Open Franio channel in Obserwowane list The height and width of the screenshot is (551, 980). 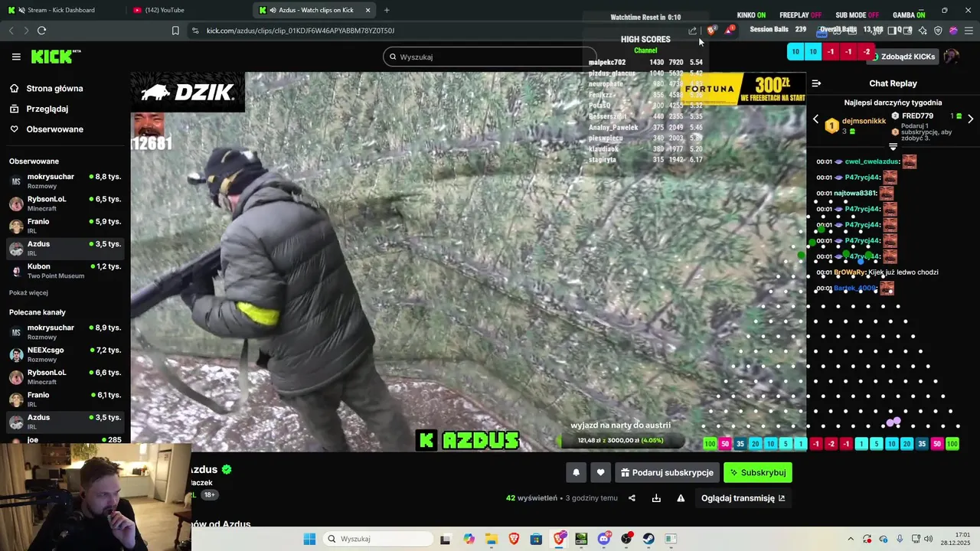(65, 226)
